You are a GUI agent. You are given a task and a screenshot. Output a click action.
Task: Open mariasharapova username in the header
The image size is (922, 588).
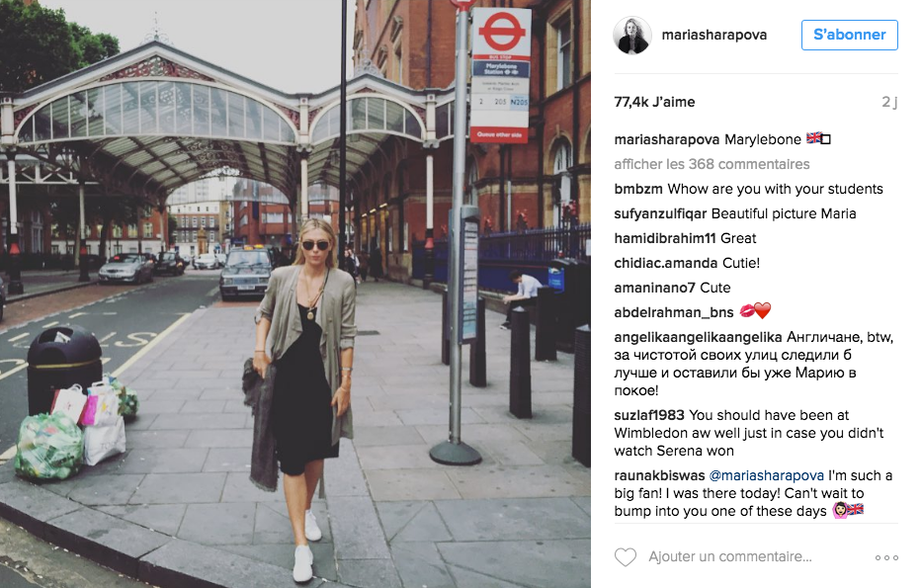(713, 35)
